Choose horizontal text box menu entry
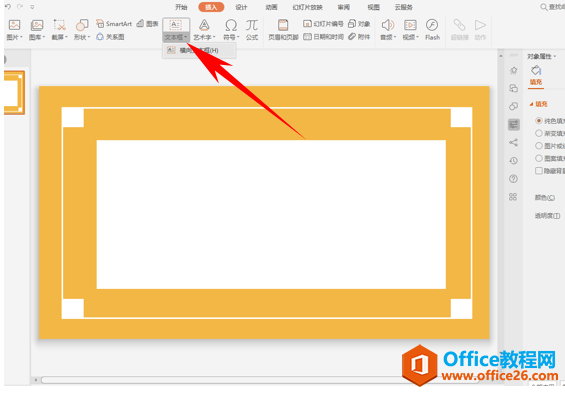This screenshot has width=565, height=393. click(x=199, y=50)
